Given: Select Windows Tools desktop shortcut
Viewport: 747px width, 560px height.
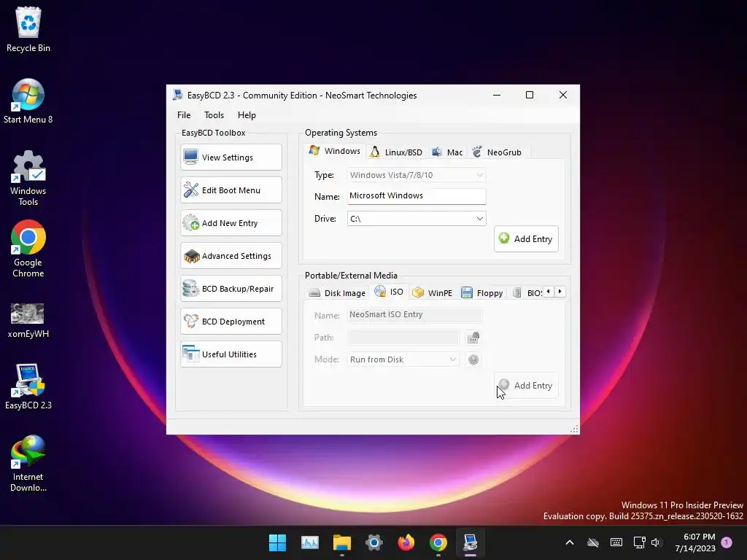Looking at the screenshot, I should [28, 178].
